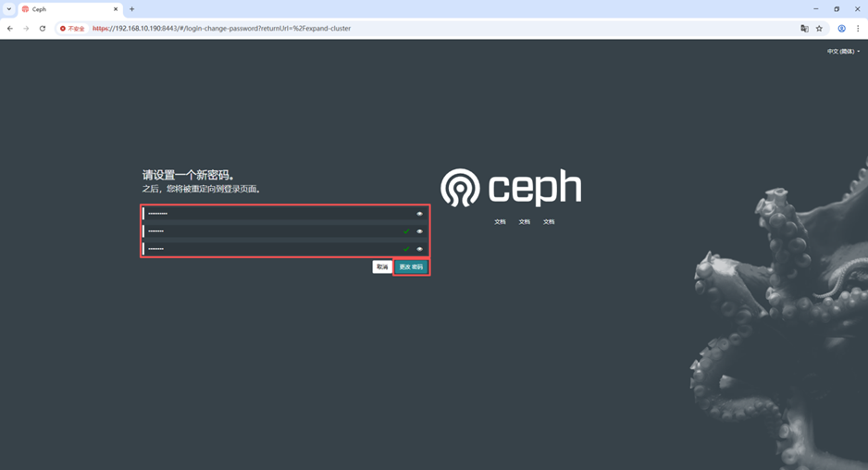Toggle visibility of the confirm password field

tap(419, 249)
